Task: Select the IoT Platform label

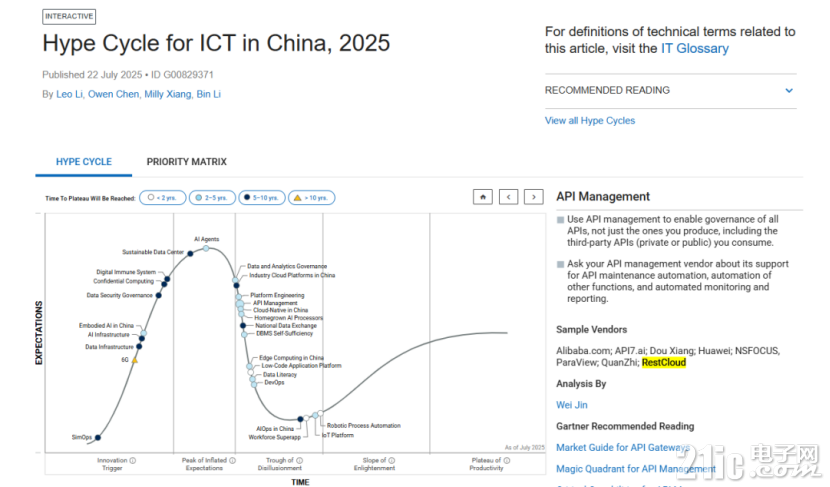Action: pos(338,435)
